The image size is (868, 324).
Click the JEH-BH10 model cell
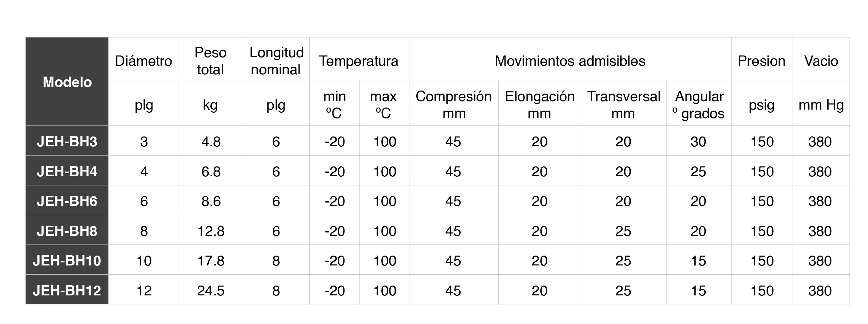[x=67, y=260]
